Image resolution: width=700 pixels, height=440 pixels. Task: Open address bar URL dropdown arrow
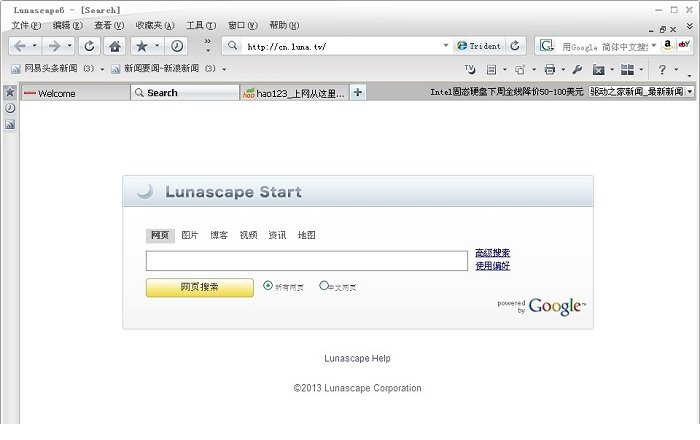446,46
